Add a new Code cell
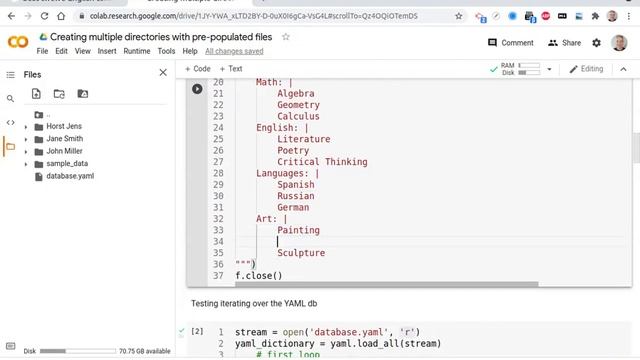This screenshot has height=360, width=640. tap(198, 69)
